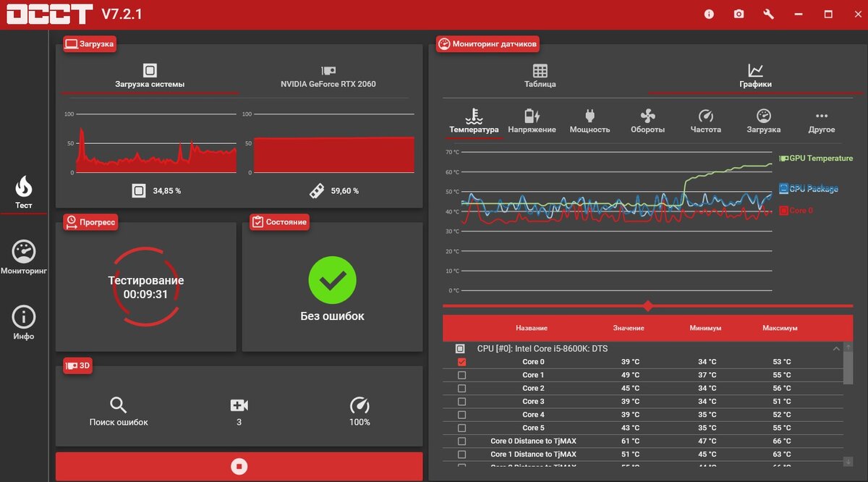Click CPU Package legend entry

click(x=809, y=188)
